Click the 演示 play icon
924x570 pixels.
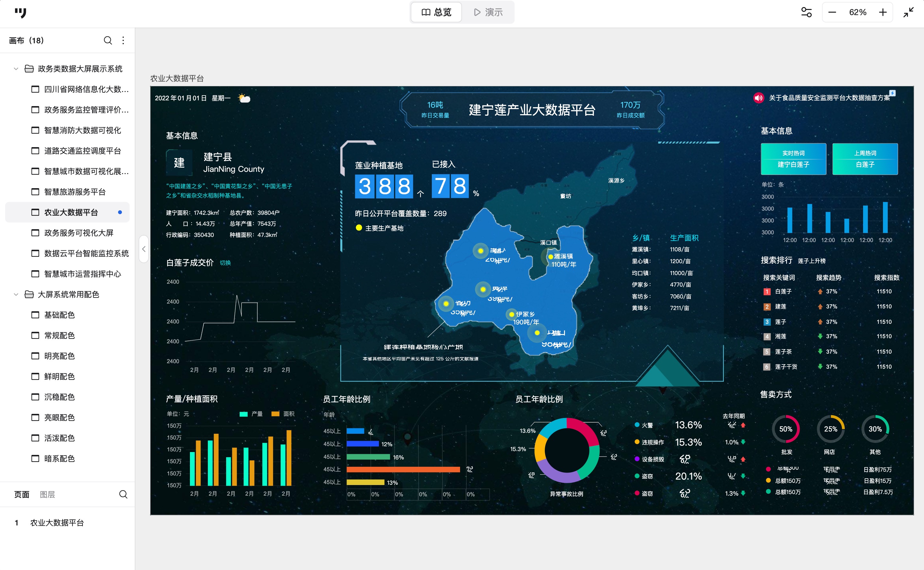[x=477, y=13]
